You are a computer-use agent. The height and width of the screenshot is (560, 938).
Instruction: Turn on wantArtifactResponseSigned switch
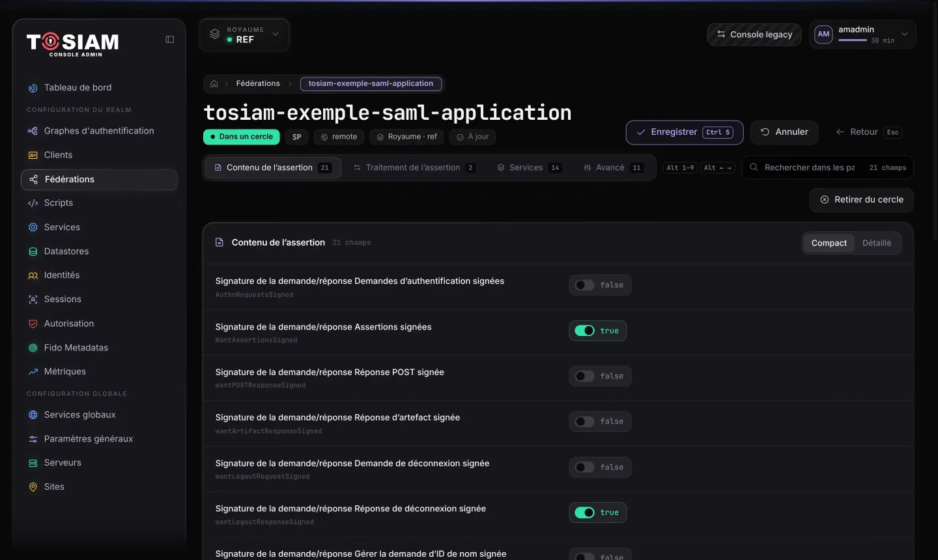click(584, 422)
